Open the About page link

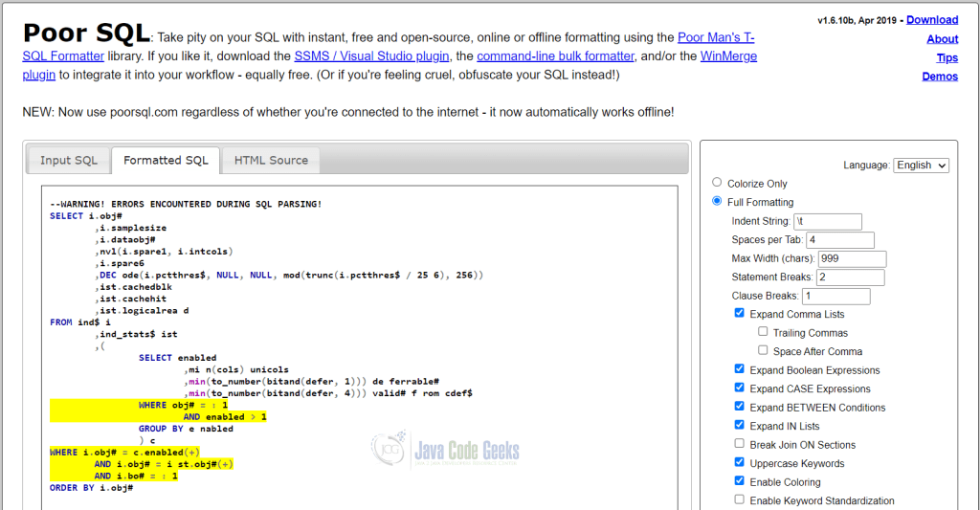tap(943, 38)
